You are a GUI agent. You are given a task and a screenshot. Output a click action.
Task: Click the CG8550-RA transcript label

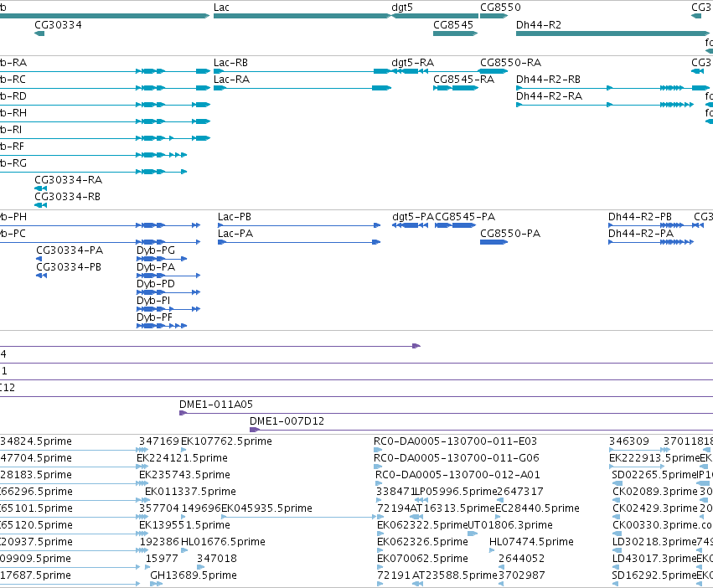pyautogui.click(x=510, y=63)
